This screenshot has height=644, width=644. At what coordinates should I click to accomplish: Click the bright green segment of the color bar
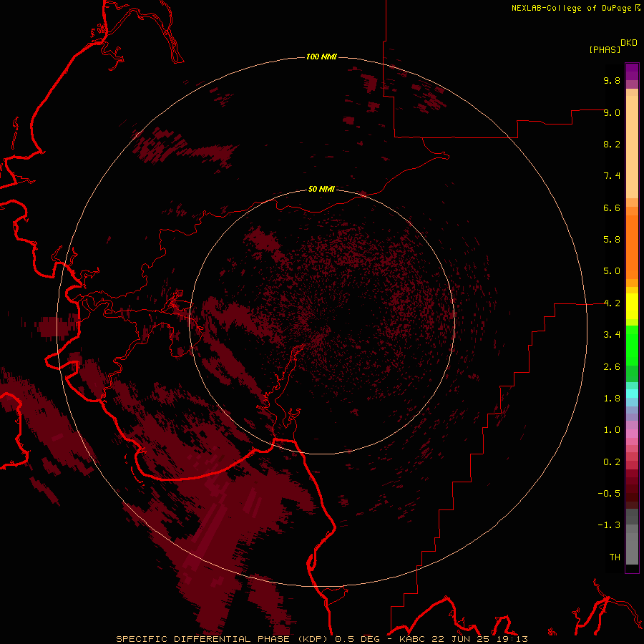tap(632, 345)
